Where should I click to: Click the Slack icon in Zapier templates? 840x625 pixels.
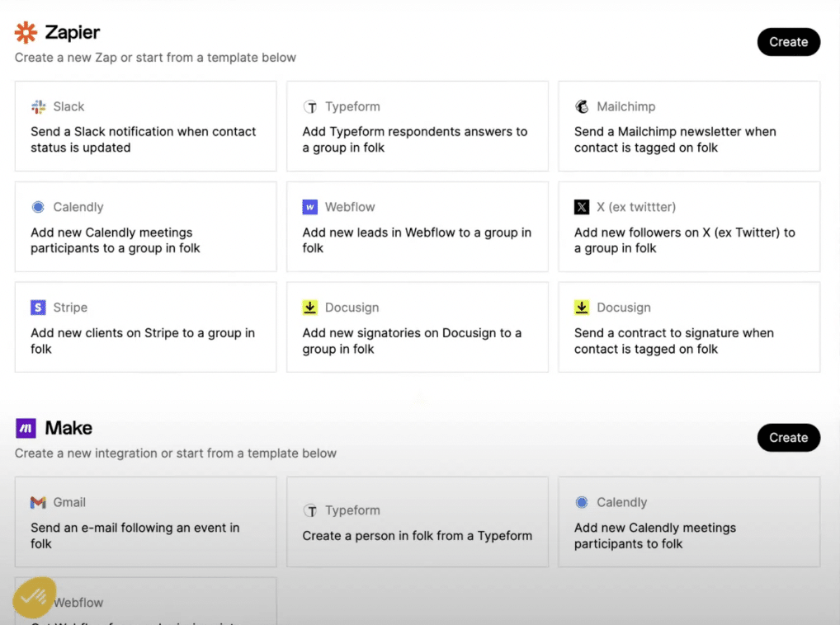[x=38, y=106]
